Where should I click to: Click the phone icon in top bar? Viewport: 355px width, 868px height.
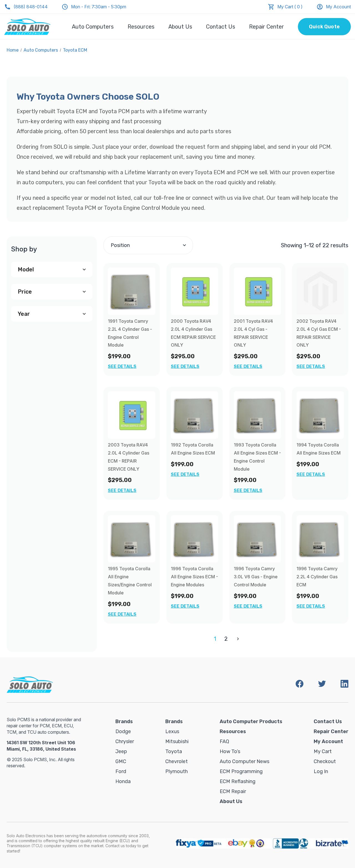7,7
